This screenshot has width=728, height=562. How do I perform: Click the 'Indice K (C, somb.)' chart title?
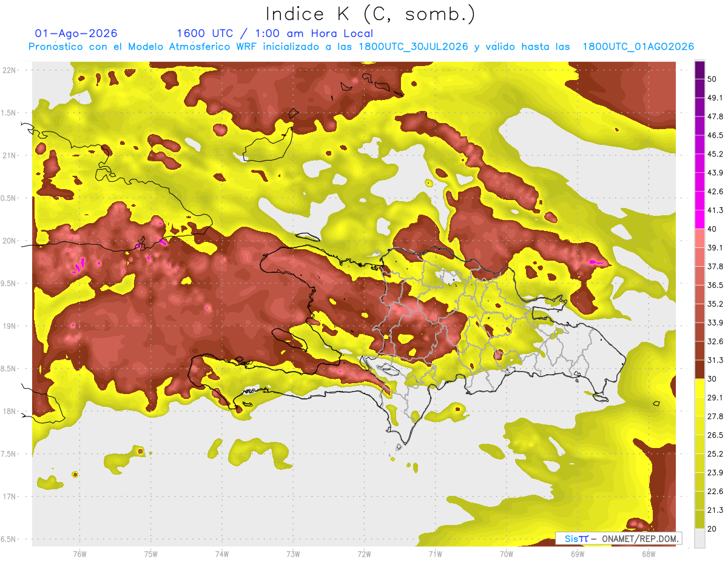tap(370, 14)
